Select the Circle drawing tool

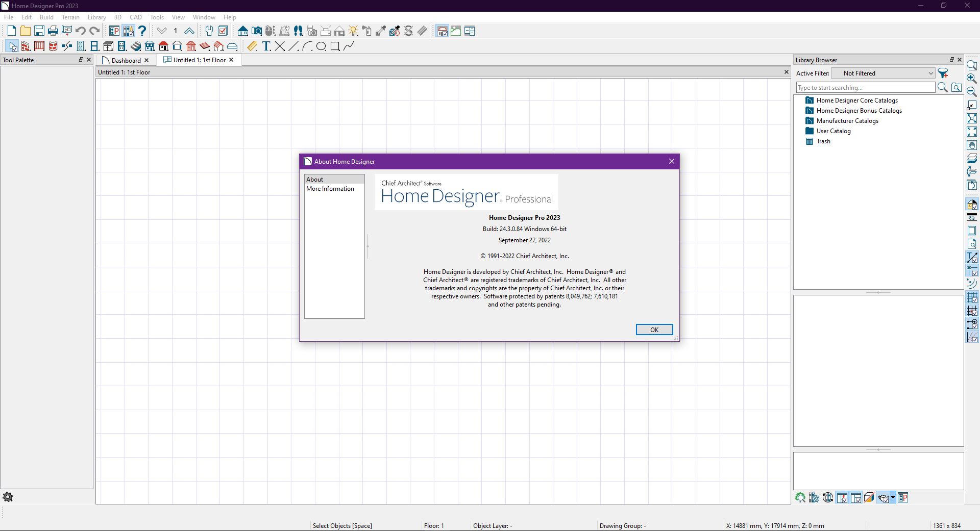click(321, 46)
